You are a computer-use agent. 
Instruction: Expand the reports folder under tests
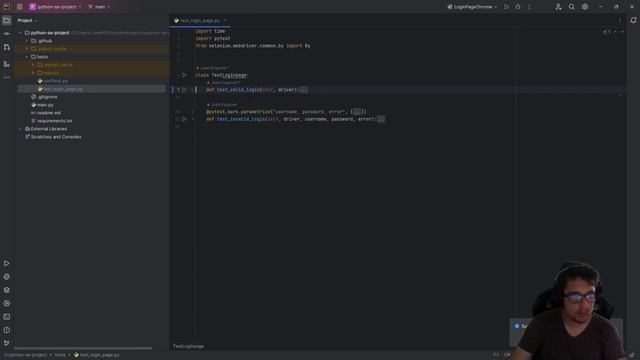tap(33, 73)
